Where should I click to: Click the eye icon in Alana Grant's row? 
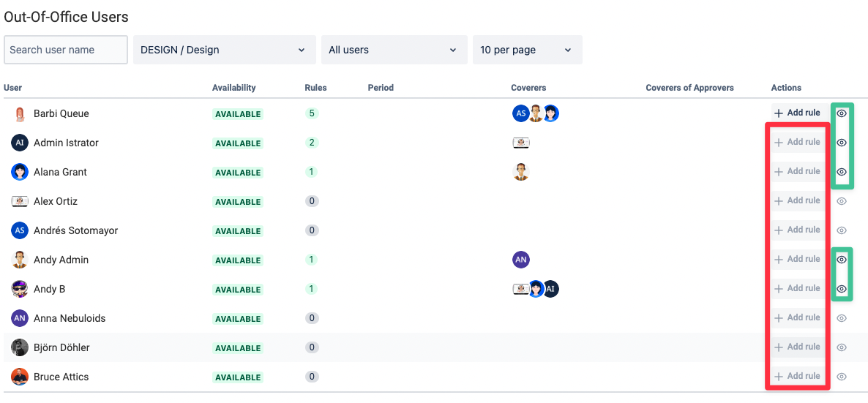pyautogui.click(x=842, y=172)
